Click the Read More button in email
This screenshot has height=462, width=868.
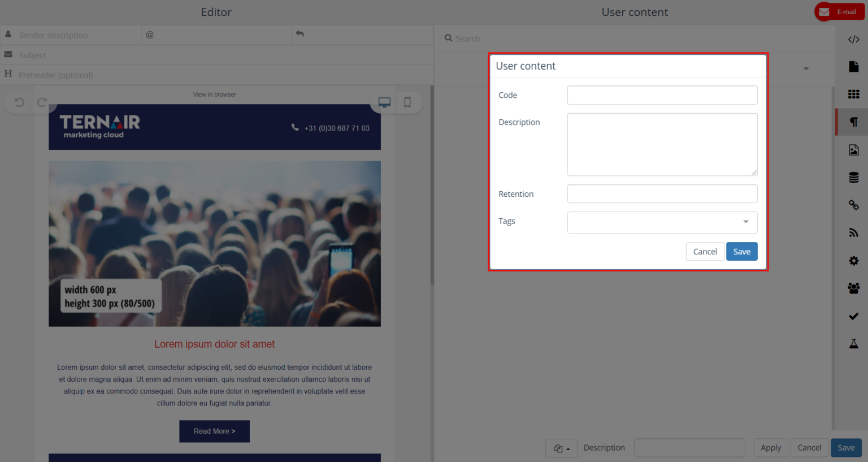tap(215, 431)
